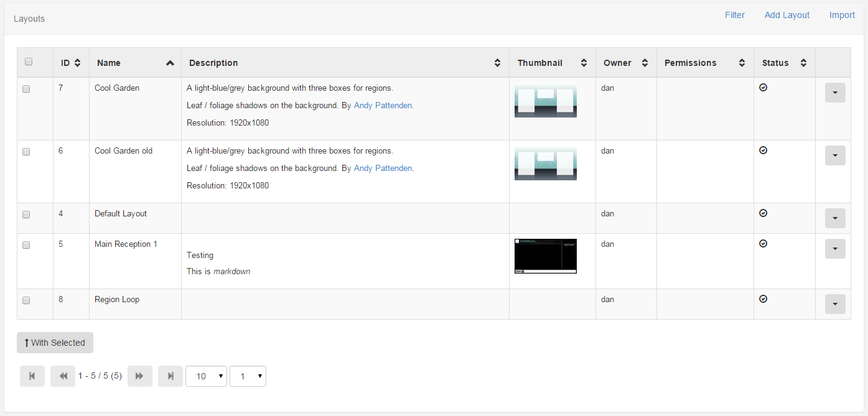Sort by Name using up arrow icon

170,63
